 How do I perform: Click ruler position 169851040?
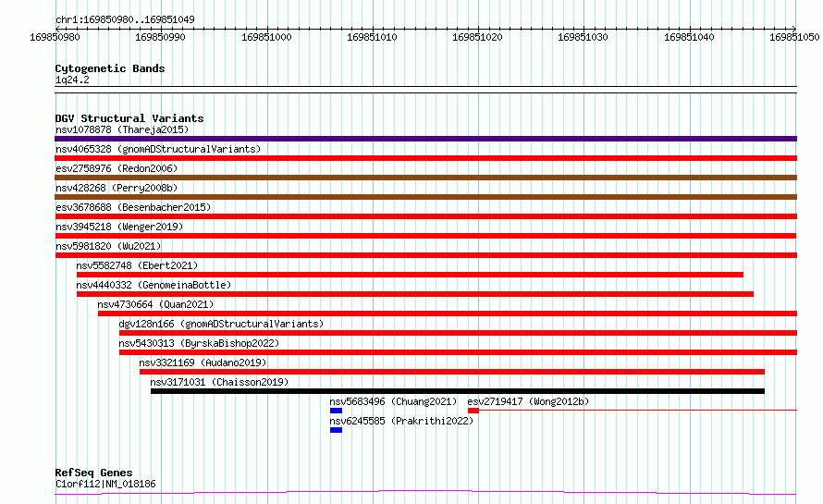click(689, 37)
